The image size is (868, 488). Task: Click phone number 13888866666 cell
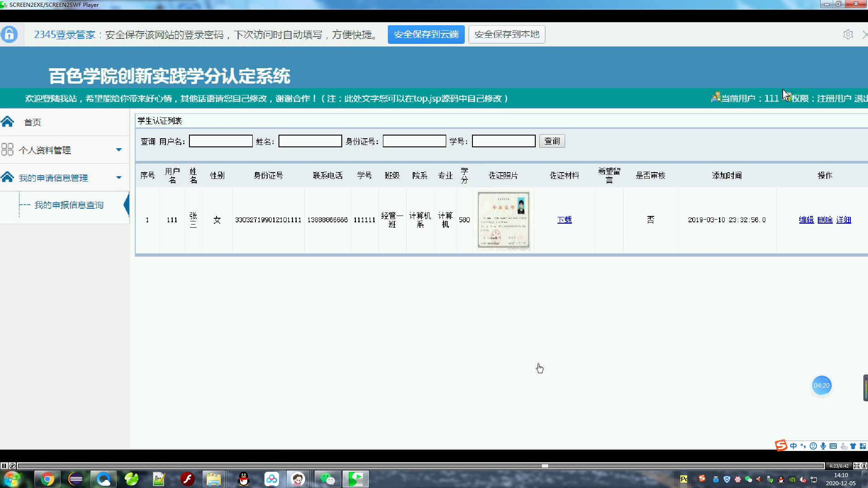pyautogui.click(x=327, y=220)
